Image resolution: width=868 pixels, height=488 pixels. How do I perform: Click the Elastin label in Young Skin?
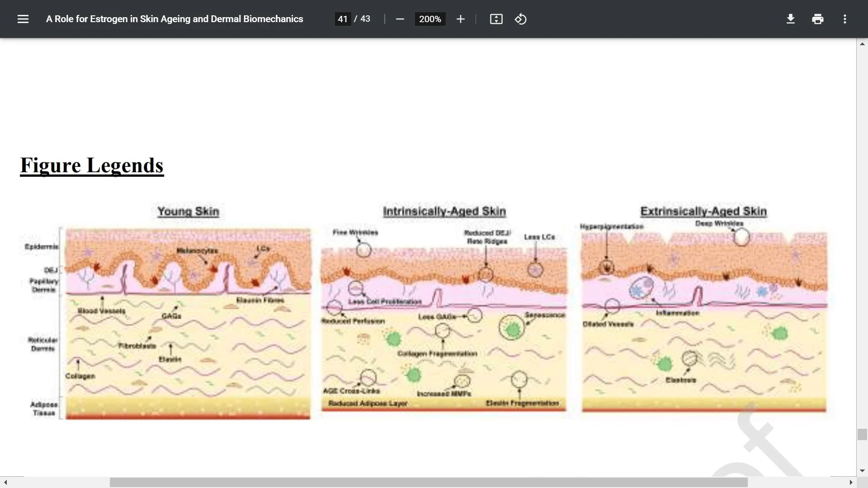(x=170, y=359)
